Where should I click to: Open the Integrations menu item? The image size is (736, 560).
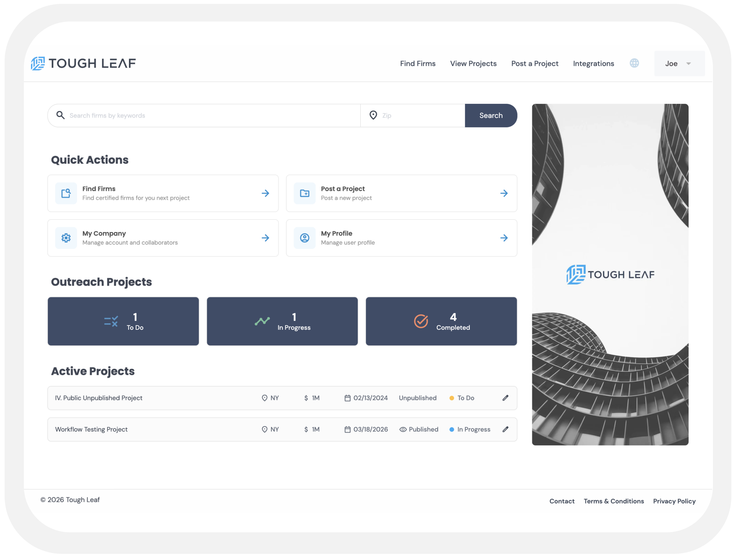(x=593, y=63)
